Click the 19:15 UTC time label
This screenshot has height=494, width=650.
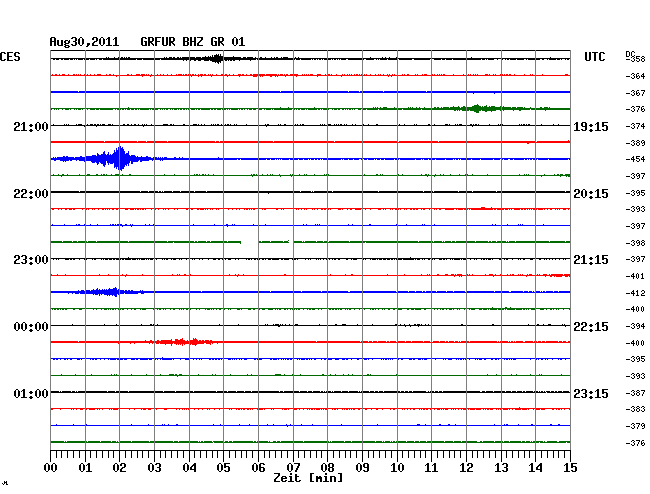(591, 127)
